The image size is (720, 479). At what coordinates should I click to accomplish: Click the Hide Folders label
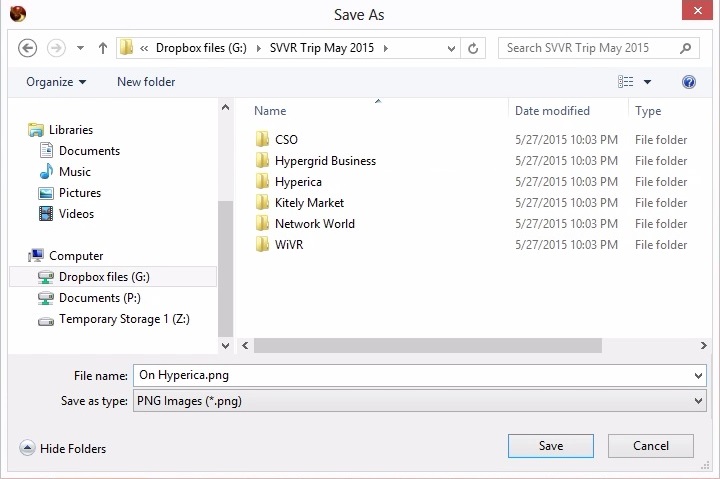click(73, 449)
